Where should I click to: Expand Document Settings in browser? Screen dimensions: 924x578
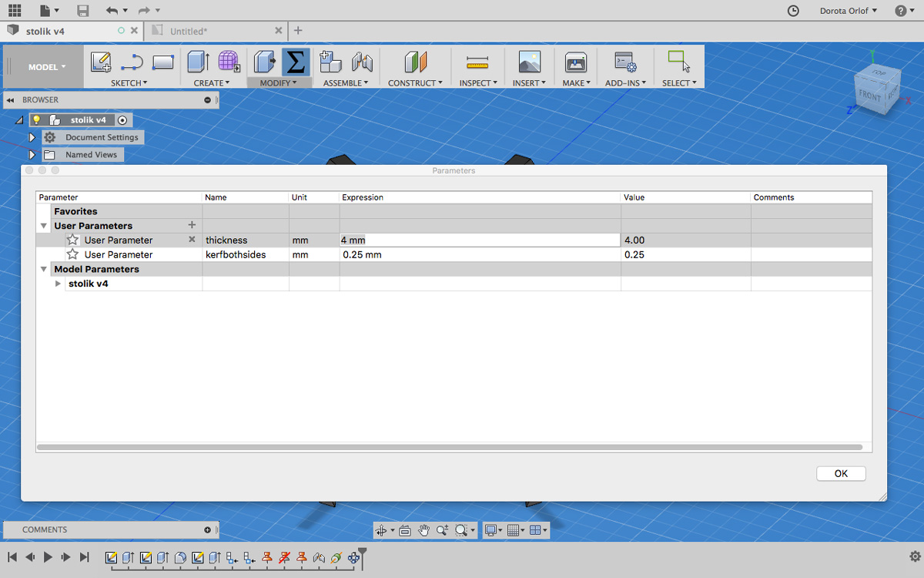[x=32, y=137]
